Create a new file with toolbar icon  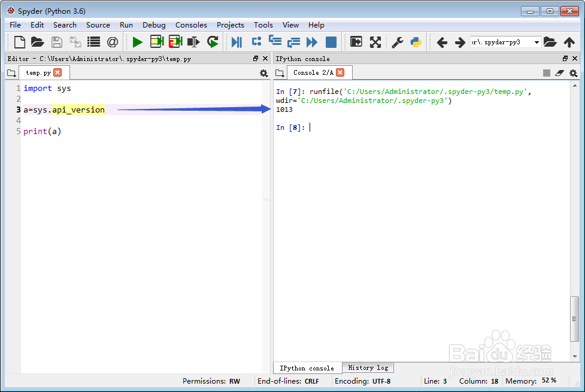19,42
